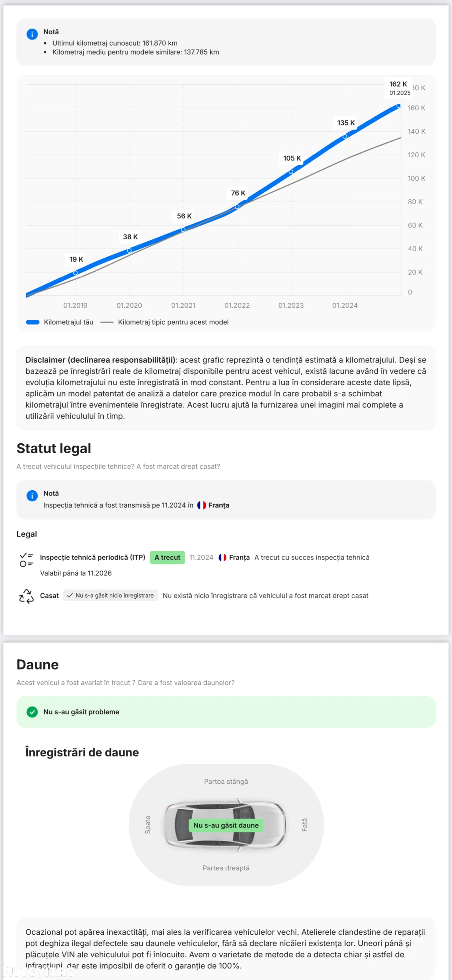Click the 105 K point on the mileage chart
Viewport: 452px width, 980px height.
[x=291, y=172]
